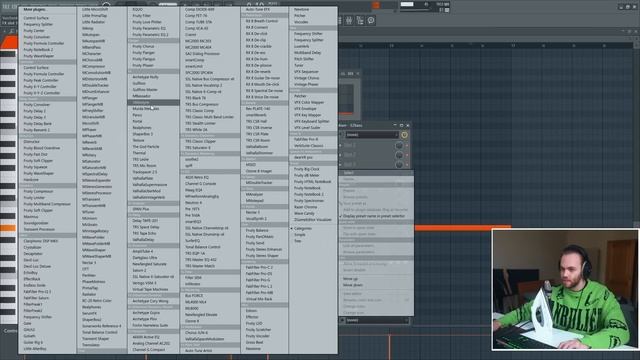Select Fruity Chorus effect
The width and height of the screenshot is (640, 360).
pos(143,47)
